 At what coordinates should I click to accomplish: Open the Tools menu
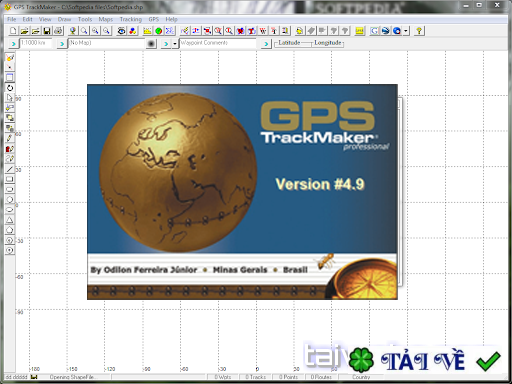pos(85,19)
